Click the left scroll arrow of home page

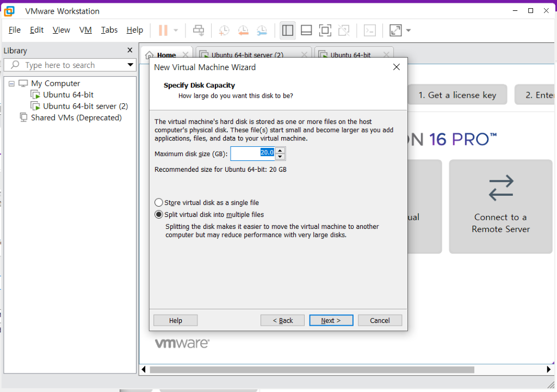click(144, 369)
